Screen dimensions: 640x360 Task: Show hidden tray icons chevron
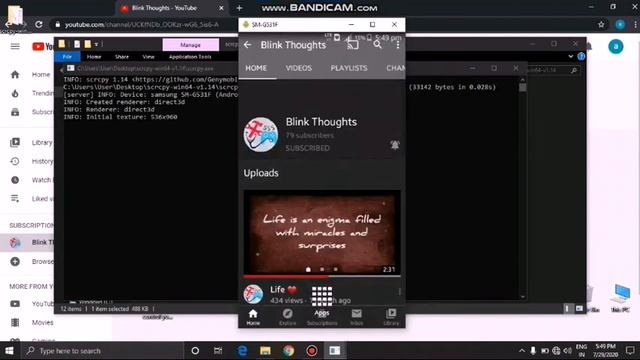(x=522, y=351)
